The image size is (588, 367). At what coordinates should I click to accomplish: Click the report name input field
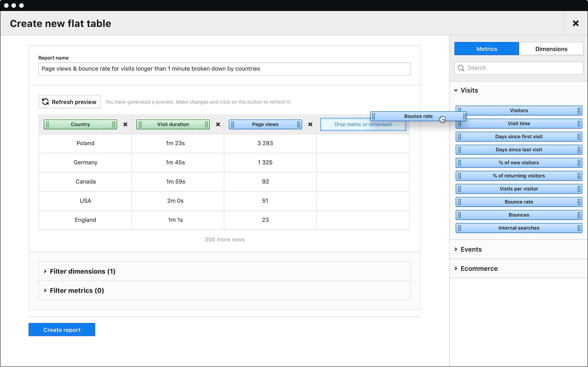[224, 68]
